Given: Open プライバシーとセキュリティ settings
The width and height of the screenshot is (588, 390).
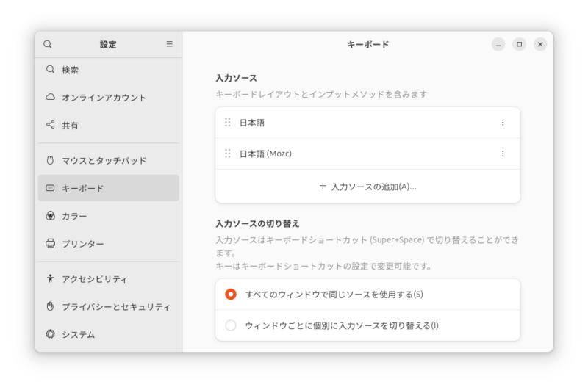Looking at the screenshot, I should point(108,306).
